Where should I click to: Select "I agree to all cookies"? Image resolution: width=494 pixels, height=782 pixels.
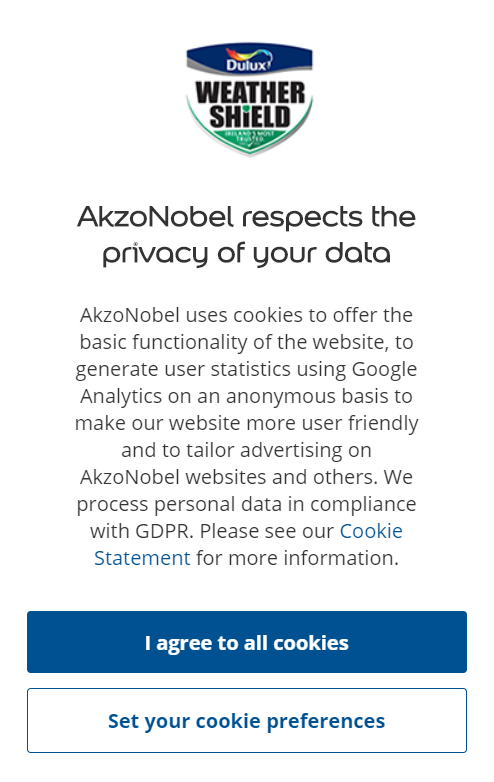click(x=247, y=642)
